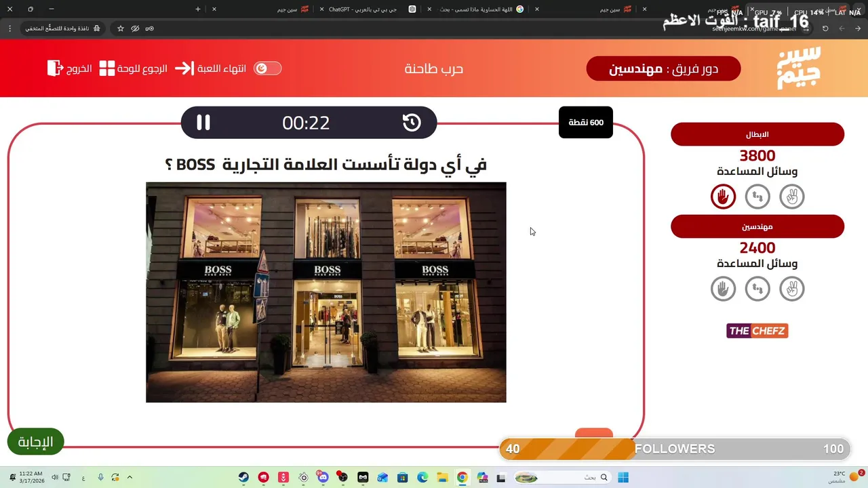Reset the countdown timer with the restart icon

pyautogui.click(x=412, y=123)
